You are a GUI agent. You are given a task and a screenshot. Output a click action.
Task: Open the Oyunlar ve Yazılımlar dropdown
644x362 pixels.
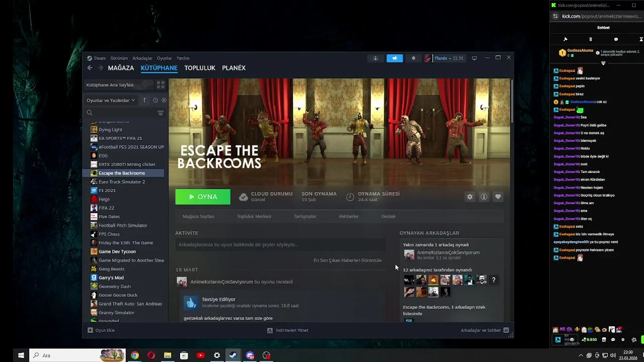coord(111,100)
